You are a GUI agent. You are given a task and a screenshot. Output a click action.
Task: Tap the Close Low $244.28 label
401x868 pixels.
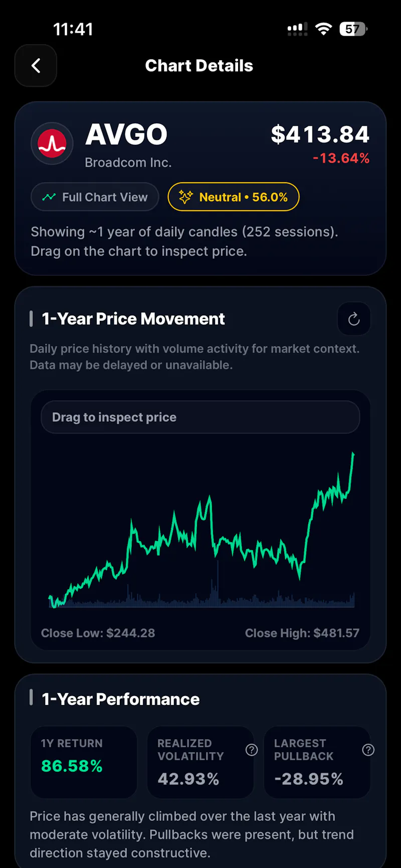click(98, 633)
